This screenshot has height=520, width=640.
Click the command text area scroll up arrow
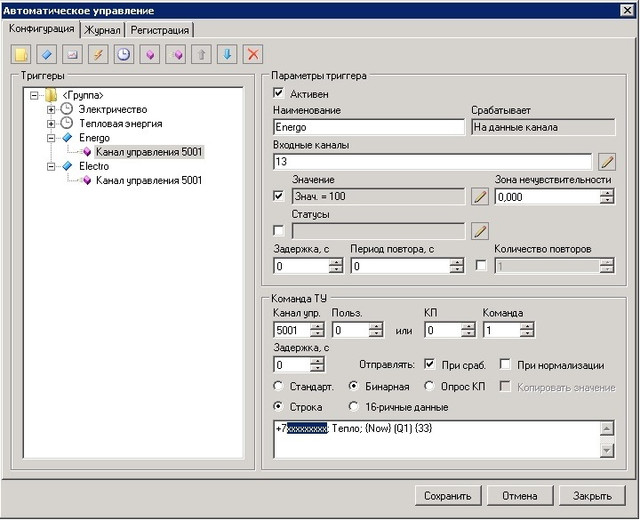point(607,429)
